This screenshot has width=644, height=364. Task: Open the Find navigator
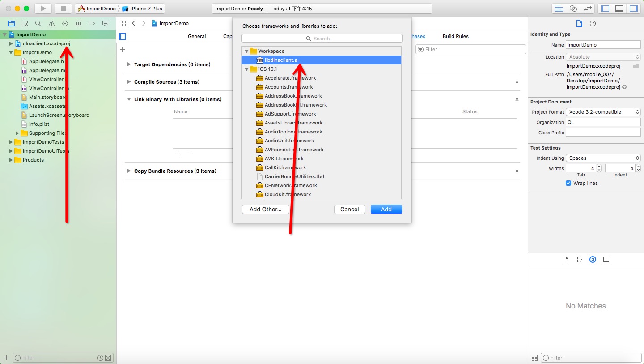coord(38,23)
